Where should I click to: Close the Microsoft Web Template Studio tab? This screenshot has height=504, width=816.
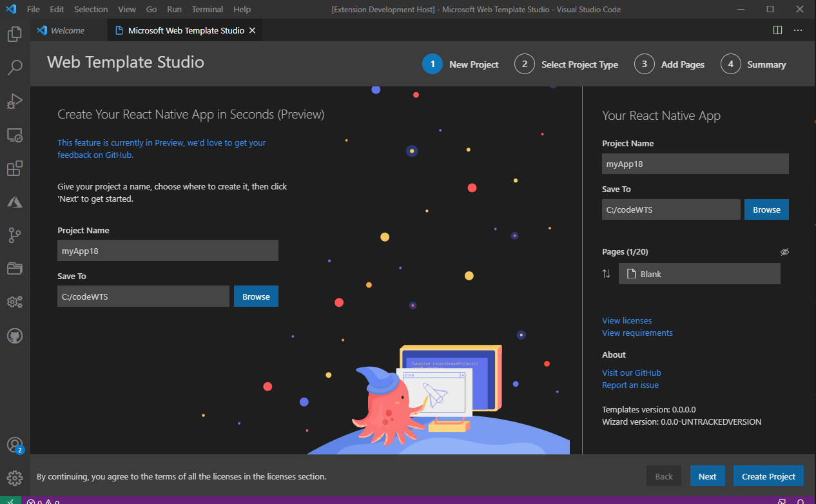coord(252,30)
